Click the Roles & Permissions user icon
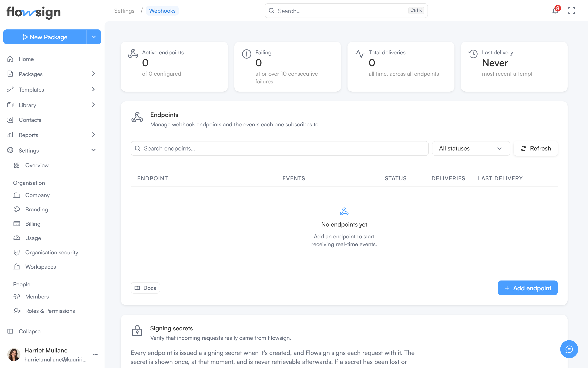The width and height of the screenshot is (588, 368). (x=17, y=311)
